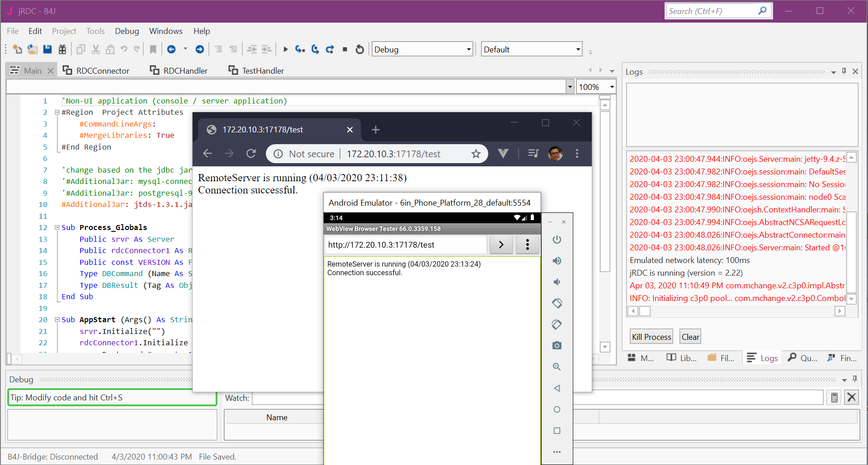The width and height of the screenshot is (868, 465).
Task: Stop the program with the stop icon
Action: pyautogui.click(x=345, y=49)
